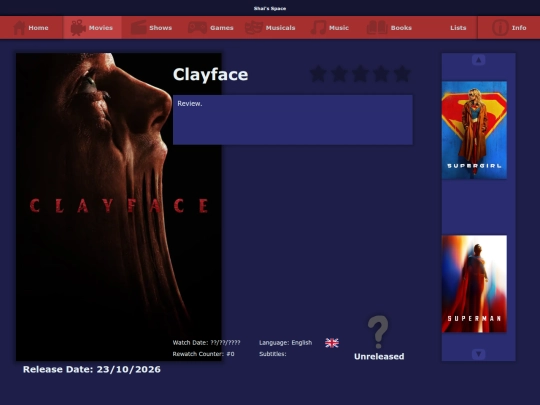Open the Home tab label
This screenshot has width=540, height=405.
pyautogui.click(x=38, y=28)
